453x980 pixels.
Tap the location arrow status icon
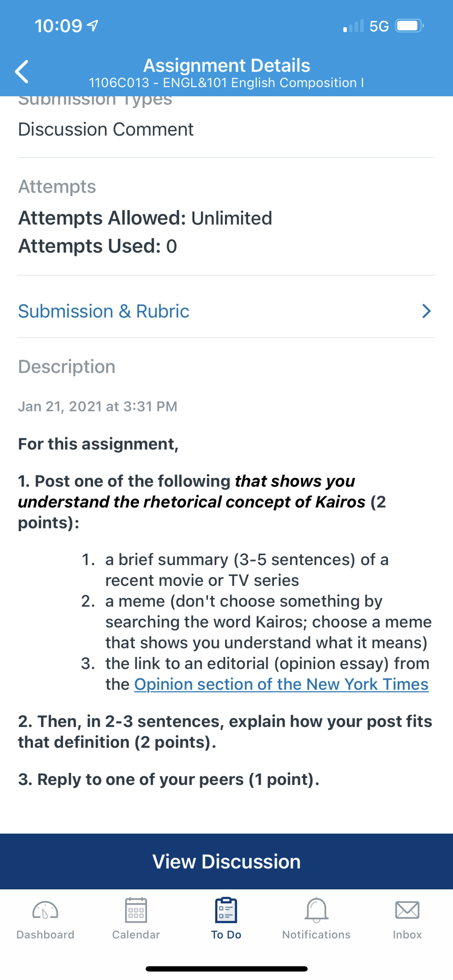pyautogui.click(x=93, y=25)
